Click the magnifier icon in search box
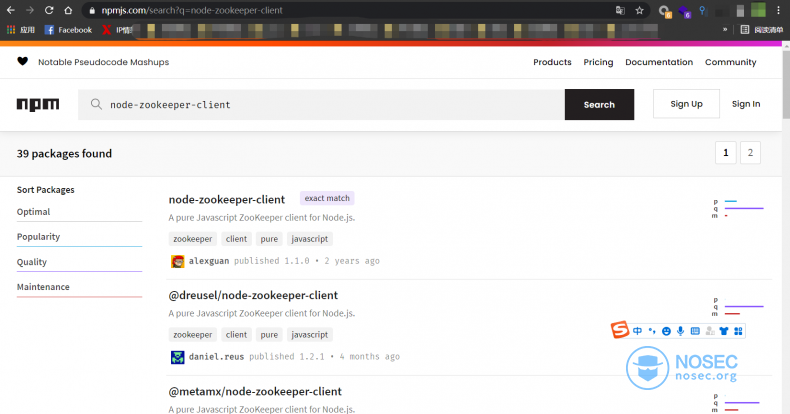This screenshot has width=790, height=414. point(96,104)
